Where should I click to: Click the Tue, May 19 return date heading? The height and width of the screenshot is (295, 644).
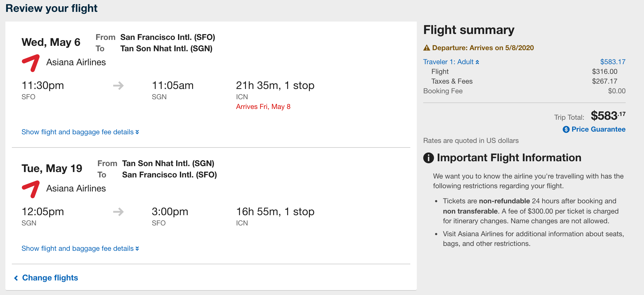52,169
